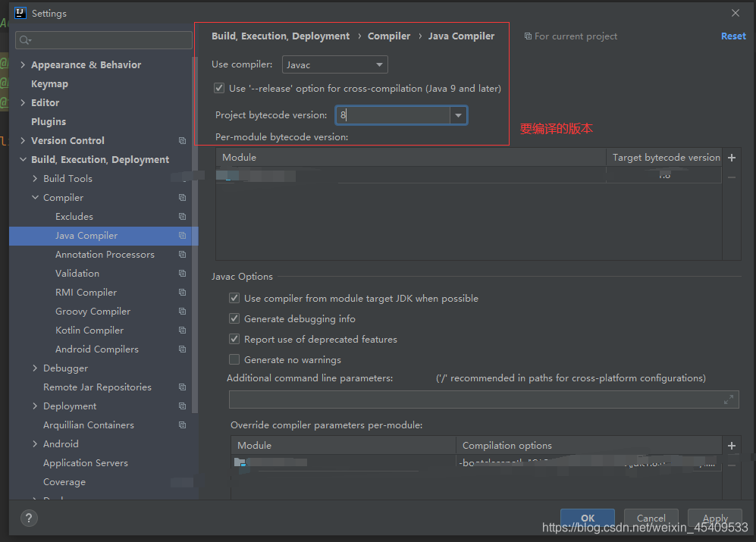Collapse the Compiler node
Viewport: 756px width, 542px height.
click(x=35, y=198)
